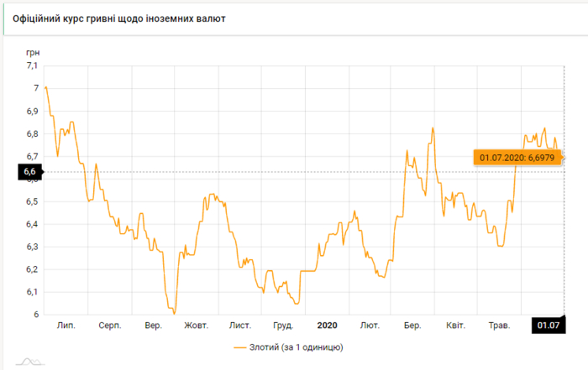The width and height of the screenshot is (588, 370).
Task: Select the 2020 label on the time axis
Action: 327,325
